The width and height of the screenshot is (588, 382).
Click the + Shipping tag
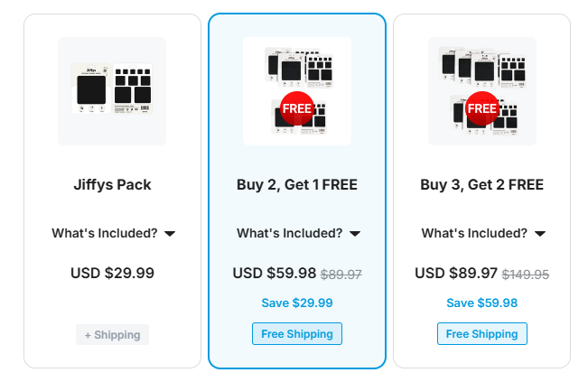click(x=113, y=335)
